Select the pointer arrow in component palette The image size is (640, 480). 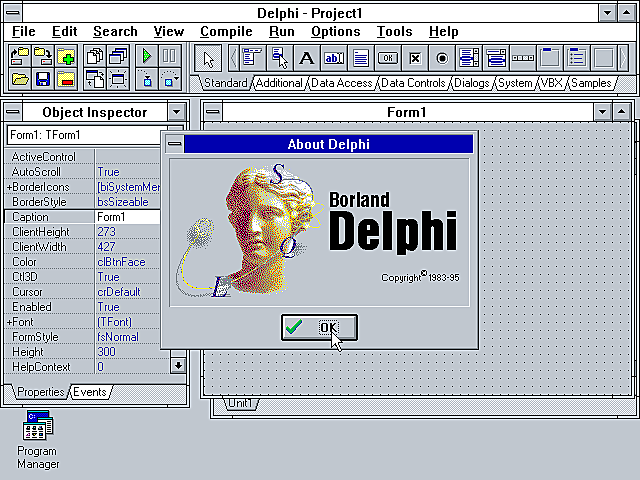point(208,58)
